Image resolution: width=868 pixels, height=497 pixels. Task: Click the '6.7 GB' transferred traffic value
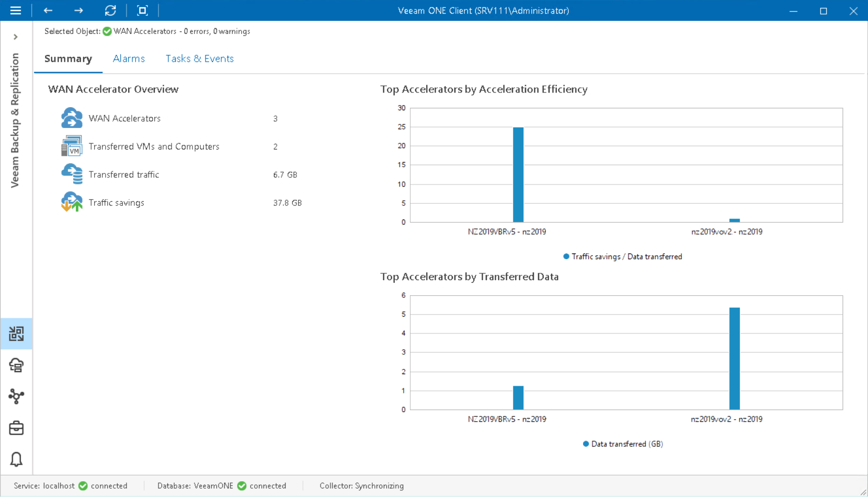(x=285, y=175)
